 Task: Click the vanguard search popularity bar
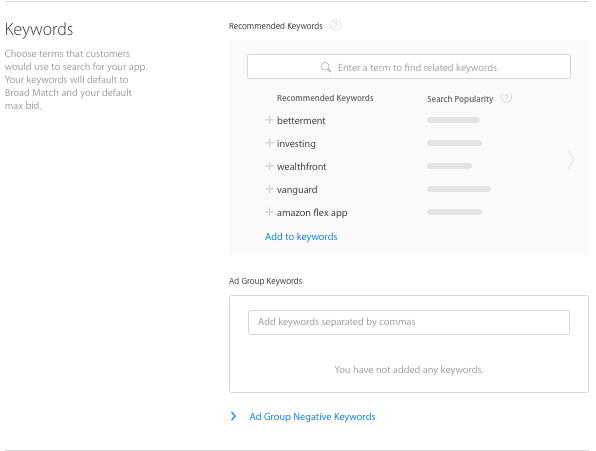click(x=459, y=189)
